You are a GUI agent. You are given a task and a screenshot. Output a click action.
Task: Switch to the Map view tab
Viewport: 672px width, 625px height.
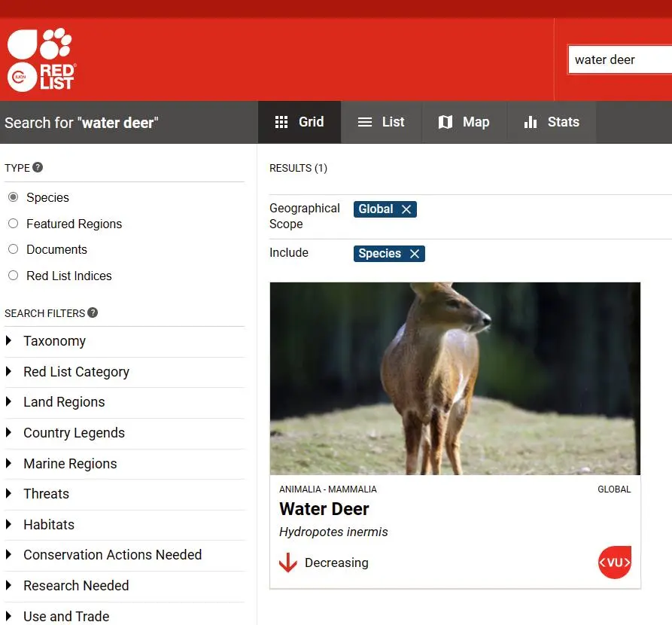[x=464, y=122]
